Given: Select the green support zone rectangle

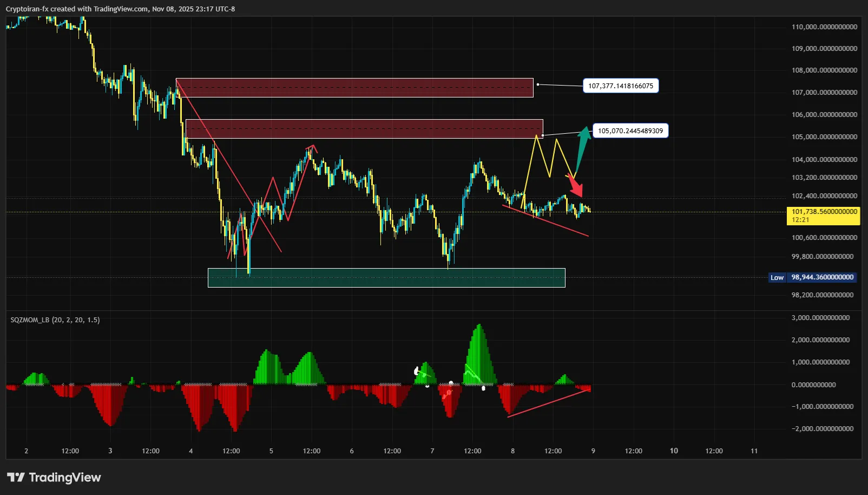Looking at the screenshot, I should point(386,278).
